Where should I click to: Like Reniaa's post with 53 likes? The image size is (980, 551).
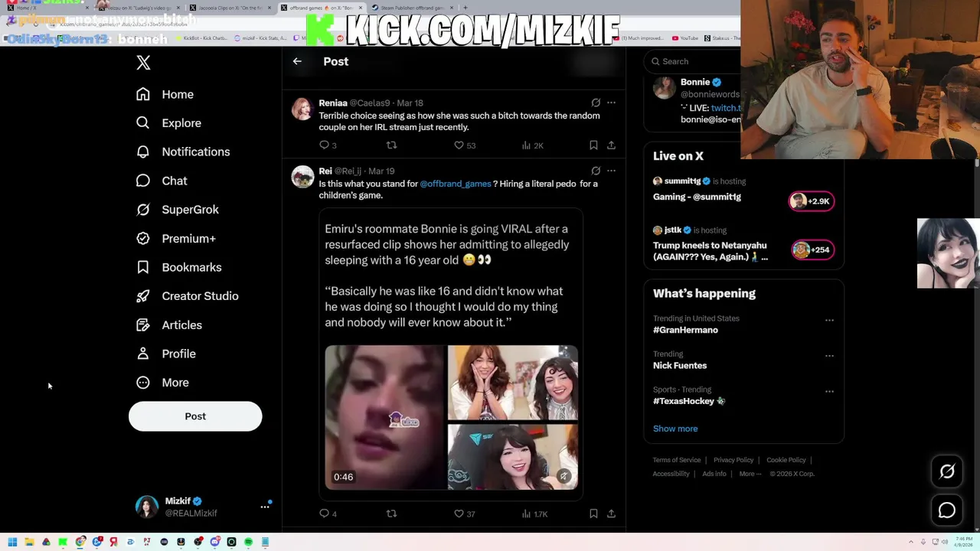point(465,145)
